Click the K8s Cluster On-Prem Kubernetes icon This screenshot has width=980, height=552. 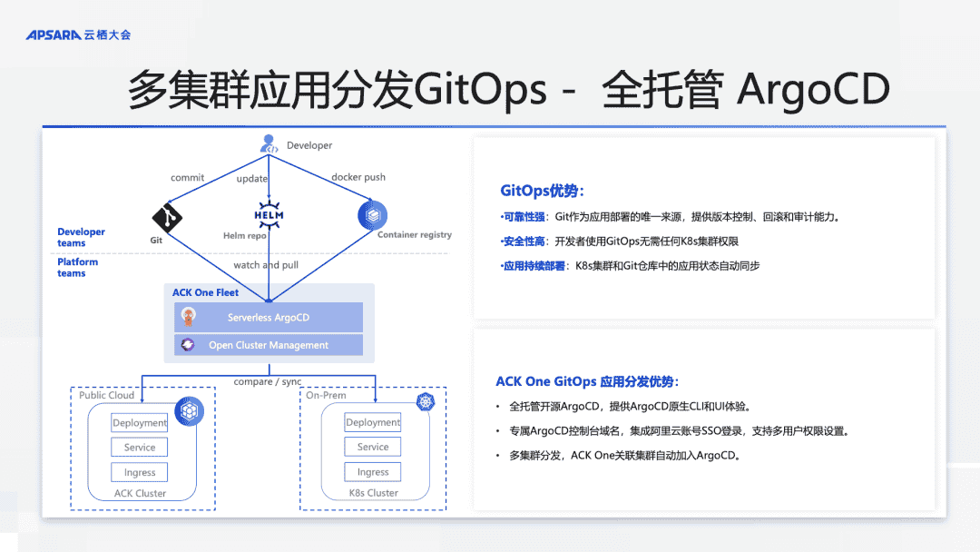point(424,401)
